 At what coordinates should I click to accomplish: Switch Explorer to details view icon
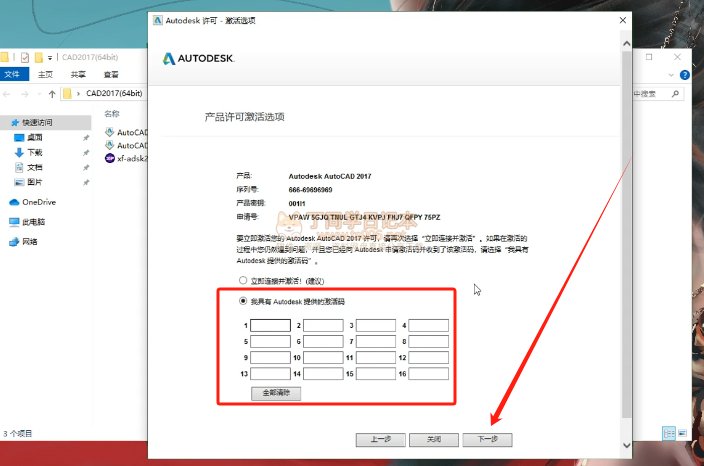point(669,433)
